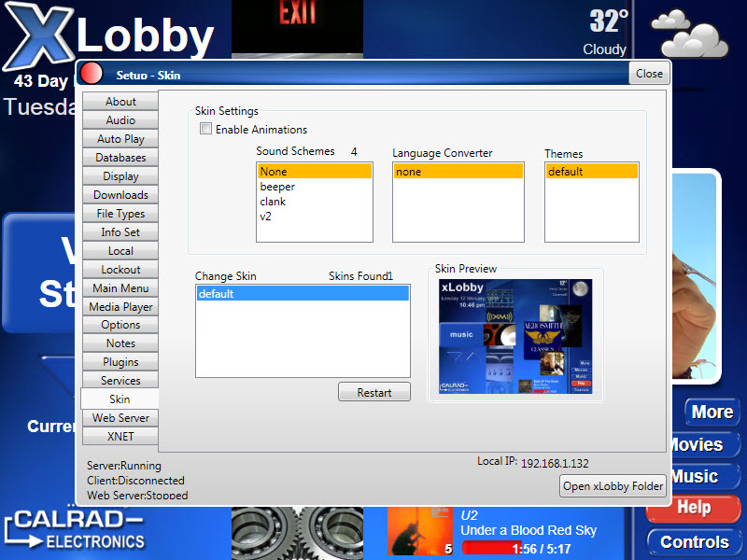This screenshot has width=747, height=560.
Task: Close the Setup - Skin dialog
Action: point(649,74)
